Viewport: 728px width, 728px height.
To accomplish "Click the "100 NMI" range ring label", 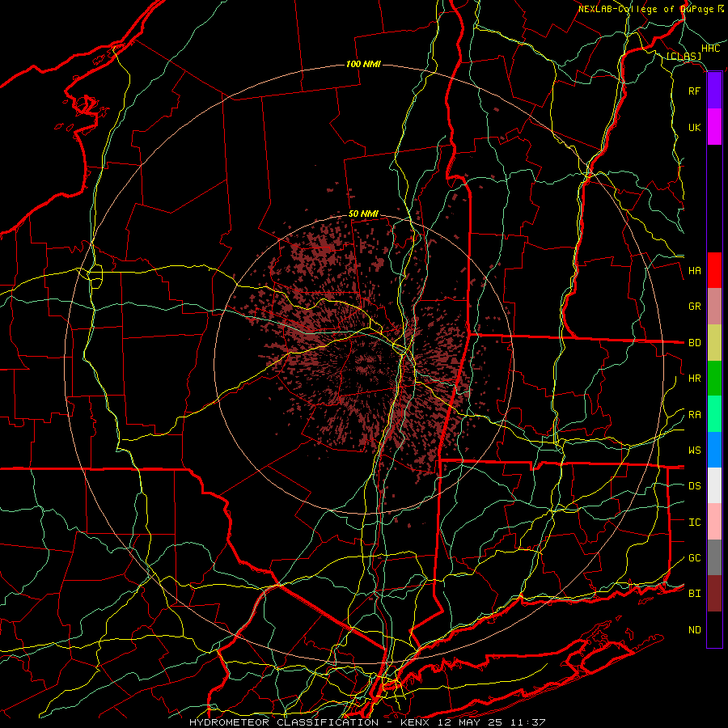I will pos(363,64).
